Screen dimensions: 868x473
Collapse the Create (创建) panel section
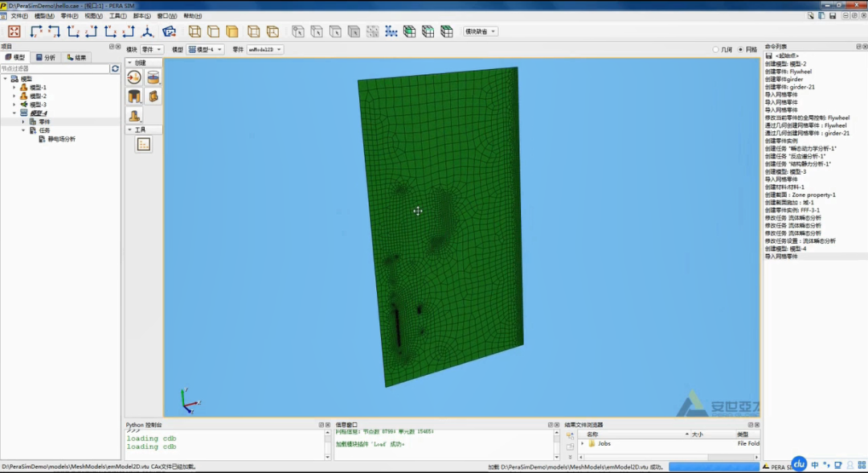point(130,63)
